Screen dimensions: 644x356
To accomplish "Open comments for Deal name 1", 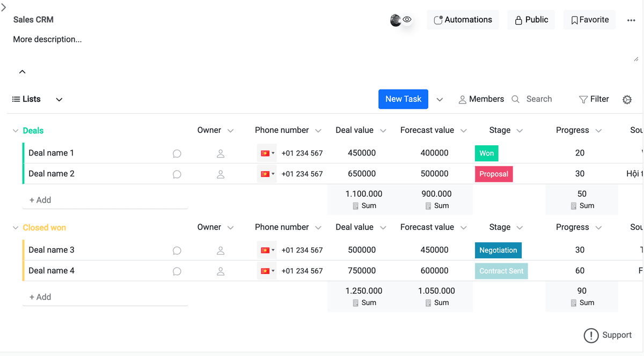I will click(177, 153).
